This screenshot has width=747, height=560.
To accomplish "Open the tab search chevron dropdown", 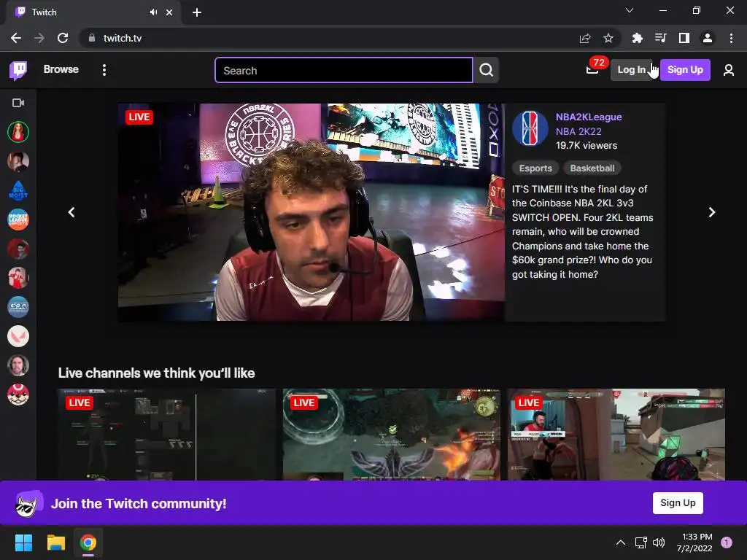I will coord(630,10).
